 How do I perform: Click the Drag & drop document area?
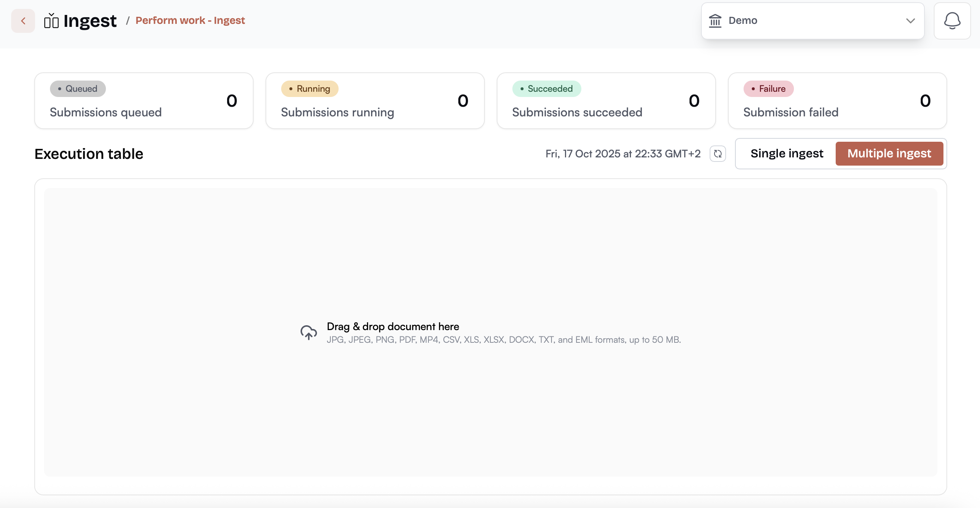[x=490, y=332]
